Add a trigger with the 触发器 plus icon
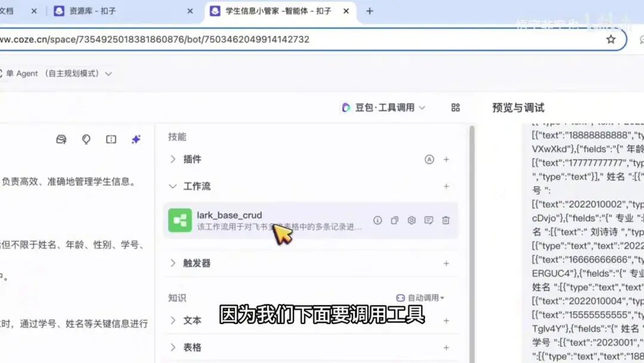The height and width of the screenshot is (363, 644). (447, 263)
